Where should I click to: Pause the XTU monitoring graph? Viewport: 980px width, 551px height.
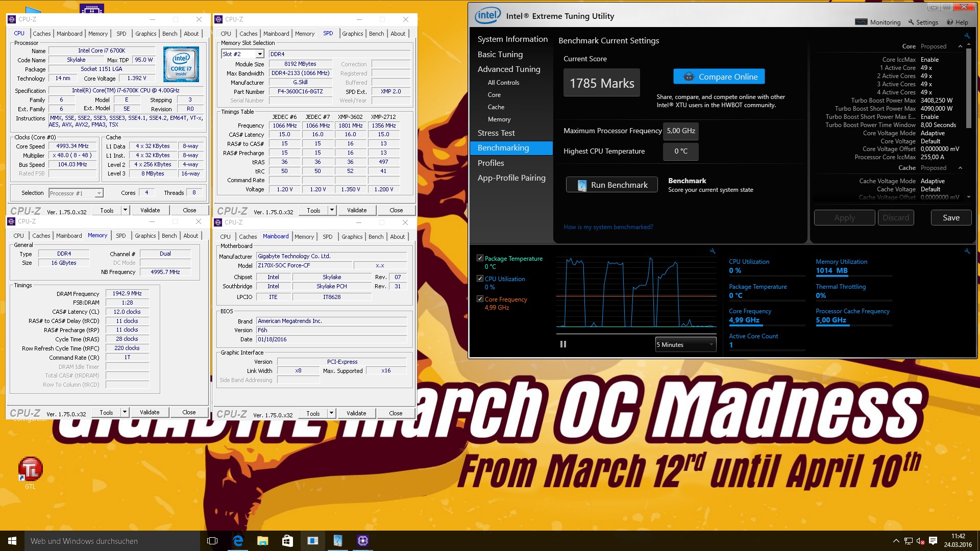pos(563,344)
